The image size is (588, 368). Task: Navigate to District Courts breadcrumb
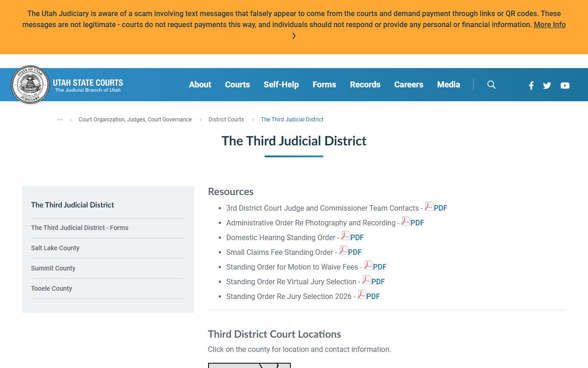point(226,120)
